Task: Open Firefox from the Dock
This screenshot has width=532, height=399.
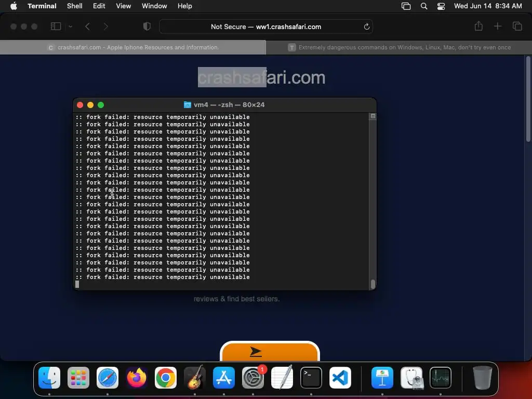Action: [137, 378]
